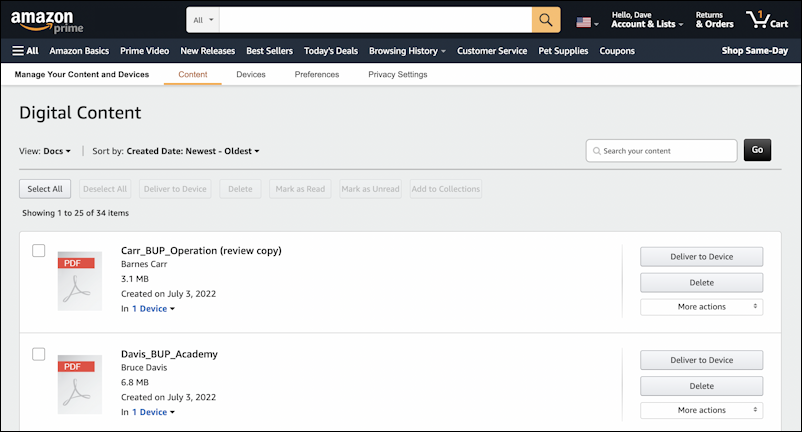Viewport: 802px width, 432px height.
Task: Focus the Search your content field
Action: 661,151
